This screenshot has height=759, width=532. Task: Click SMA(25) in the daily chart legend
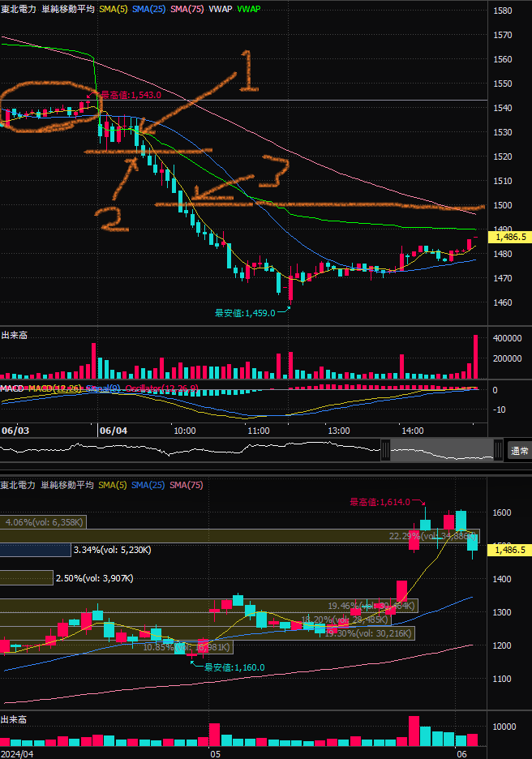click(x=148, y=485)
